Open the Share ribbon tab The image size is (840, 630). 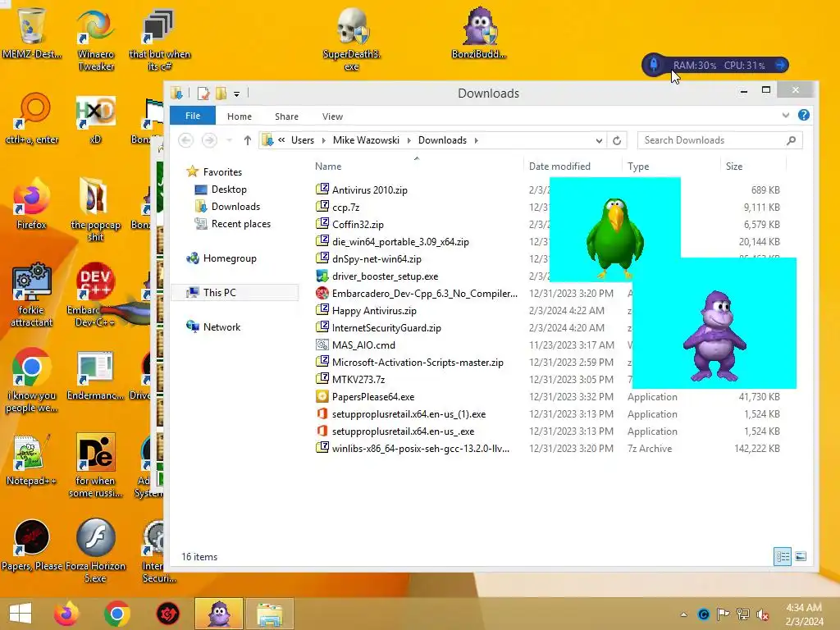point(286,116)
